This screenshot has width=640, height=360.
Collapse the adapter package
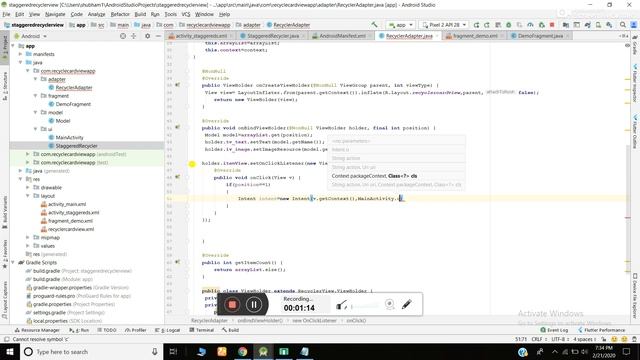pyautogui.click(x=35, y=79)
